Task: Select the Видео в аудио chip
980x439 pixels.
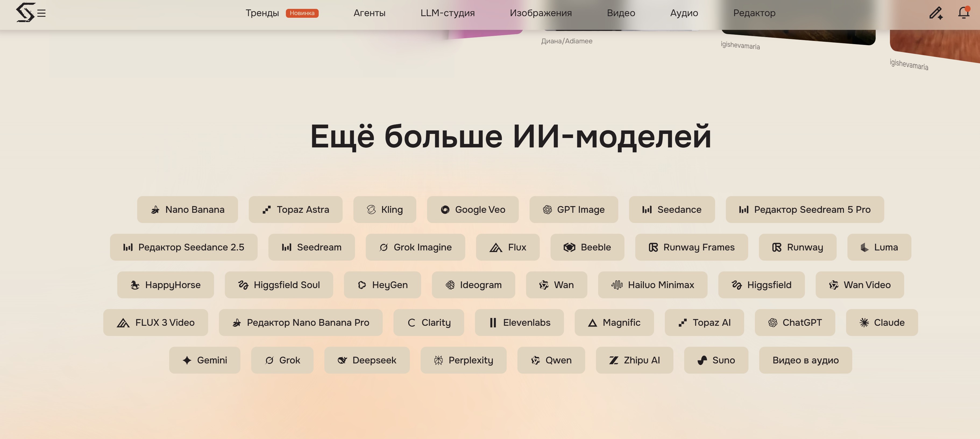Action: coord(805,360)
